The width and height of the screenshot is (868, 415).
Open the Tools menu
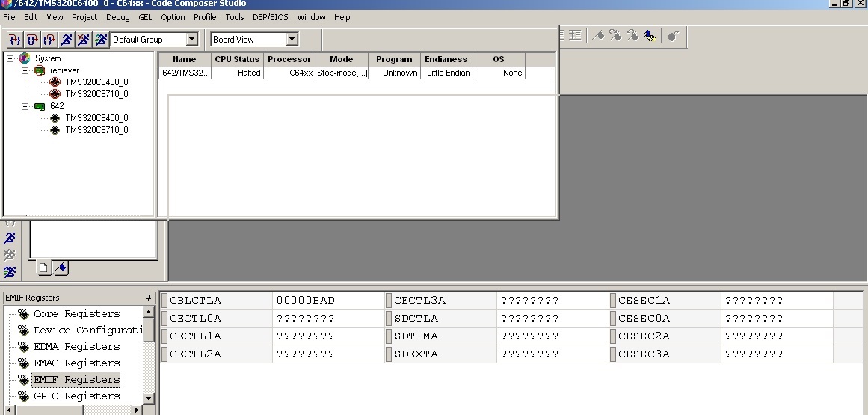pos(235,17)
